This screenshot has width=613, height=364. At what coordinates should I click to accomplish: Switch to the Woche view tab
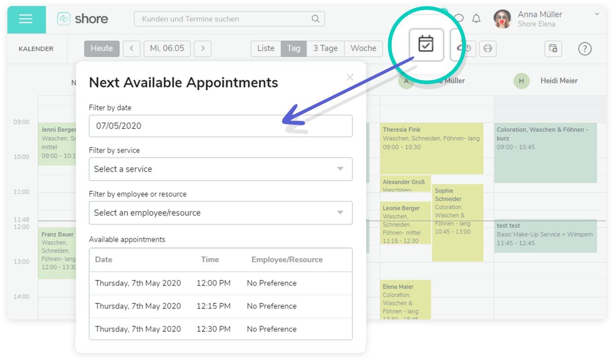[x=363, y=48]
